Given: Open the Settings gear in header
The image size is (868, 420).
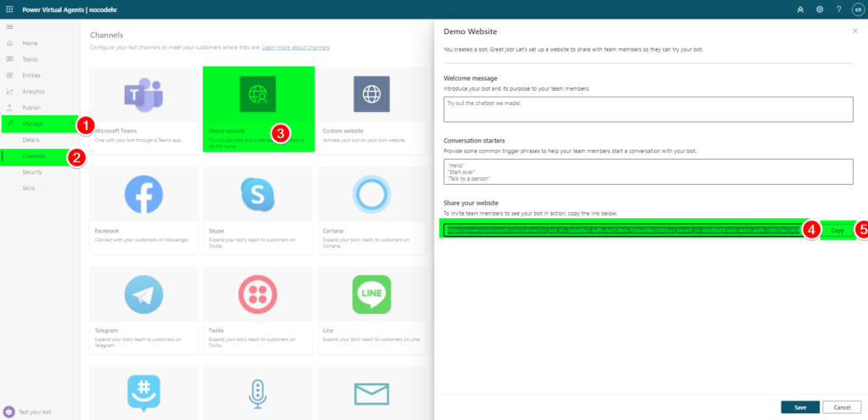Looking at the screenshot, I should 820,9.
